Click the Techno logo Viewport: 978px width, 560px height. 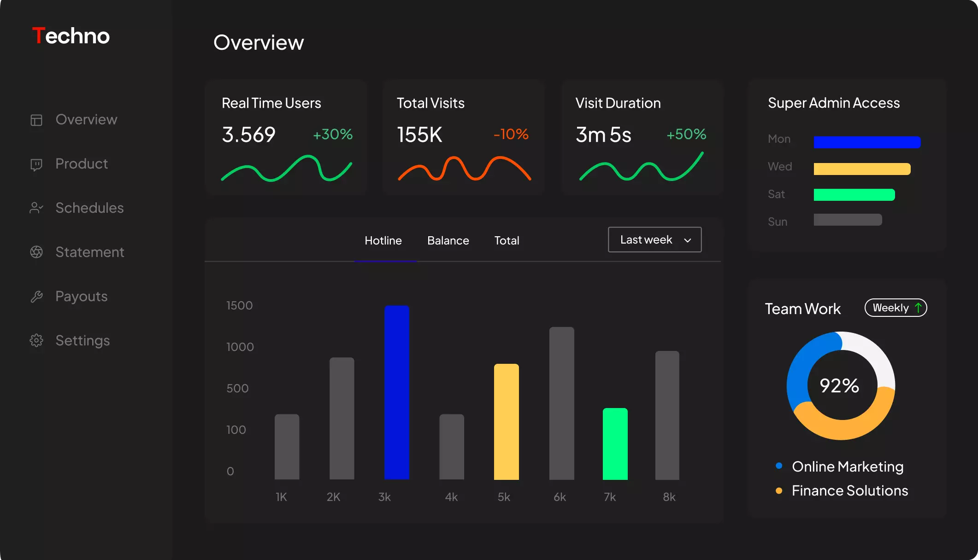click(x=71, y=36)
